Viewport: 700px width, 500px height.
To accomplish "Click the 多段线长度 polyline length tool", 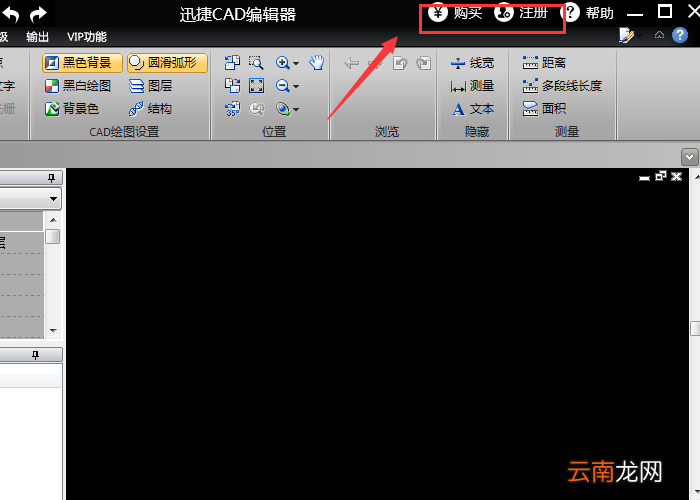I will (562, 86).
